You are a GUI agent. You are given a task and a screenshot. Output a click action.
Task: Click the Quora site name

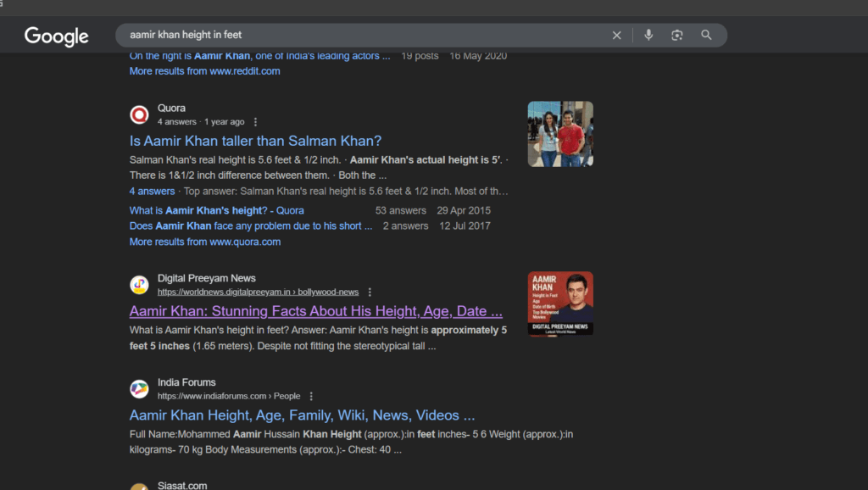[171, 108]
